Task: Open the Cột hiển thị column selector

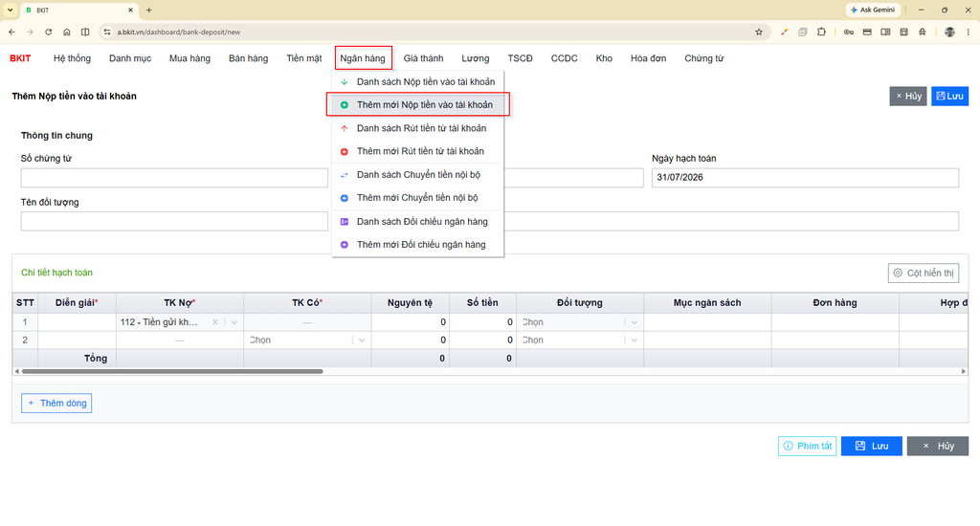Action: [924, 273]
